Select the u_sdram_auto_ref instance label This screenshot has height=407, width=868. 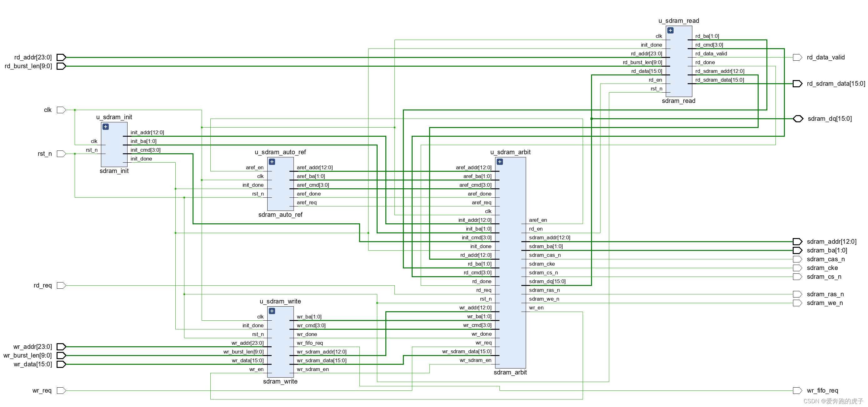click(x=280, y=152)
